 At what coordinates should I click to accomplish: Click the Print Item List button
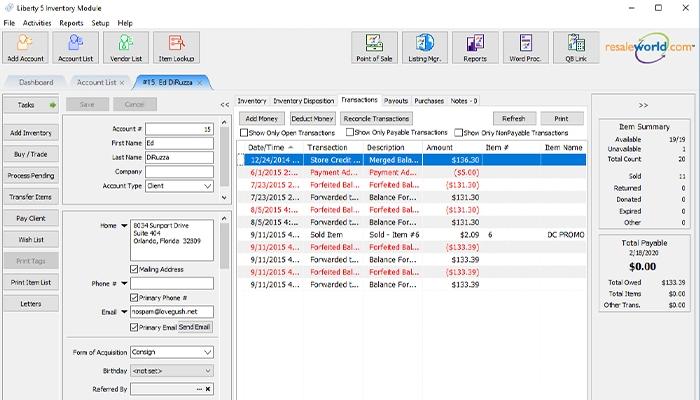click(x=31, y=283)
